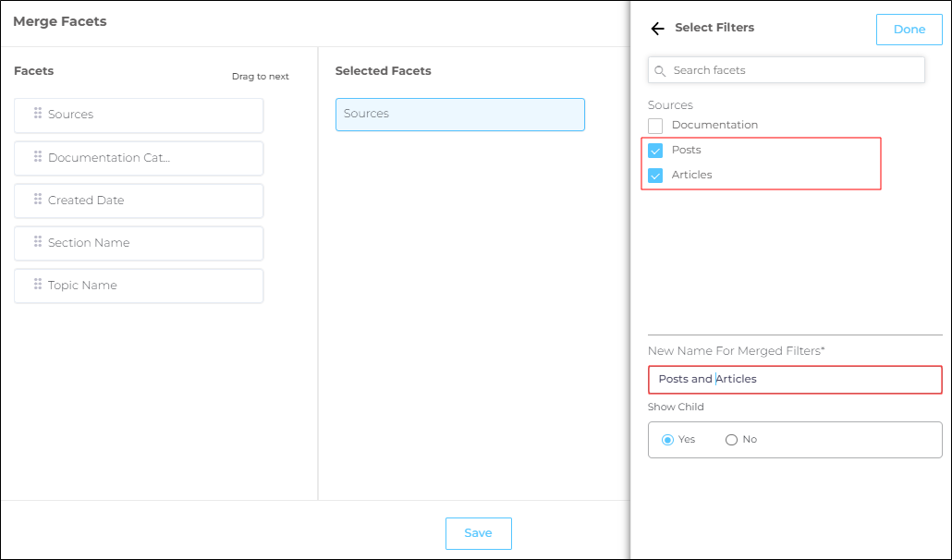The width and height of the screenshot is (952, 560).
Task: Select No for Show Child
Action: (x=731, y=440)
